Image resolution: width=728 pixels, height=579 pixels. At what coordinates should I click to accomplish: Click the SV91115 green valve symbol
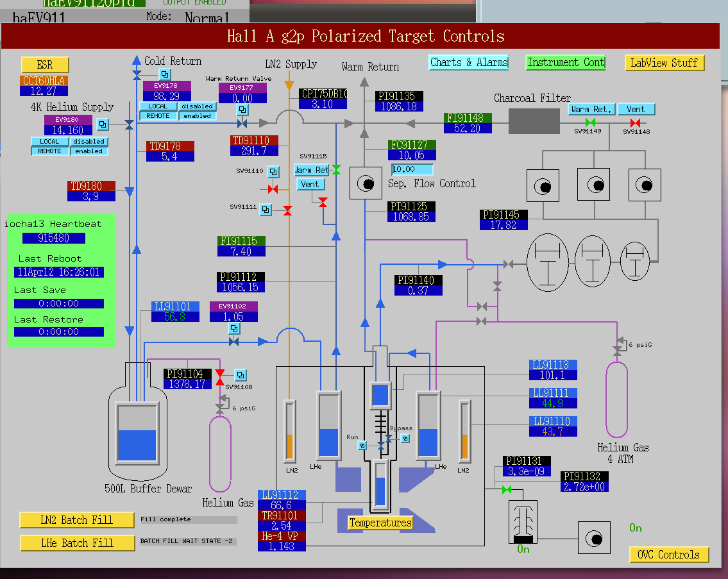click(336, 169)
